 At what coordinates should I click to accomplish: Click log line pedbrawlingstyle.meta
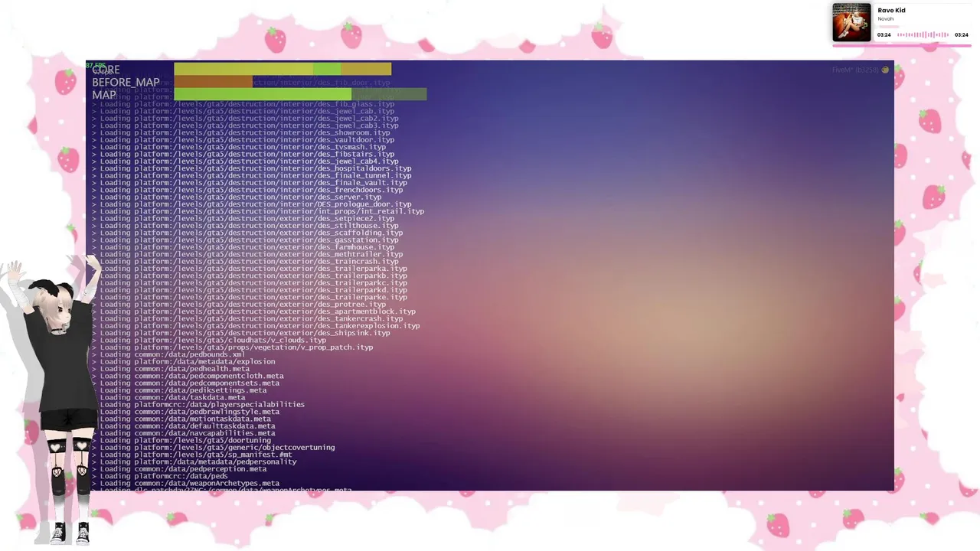click(x=186, y=411)
